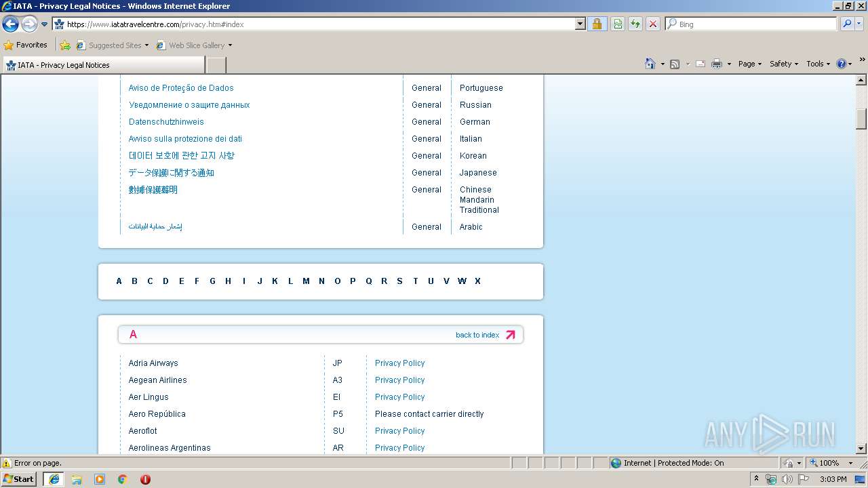Open the Web Slice Gallery link
Viewport: 868px width, 488px height.
click(x=194, y=45)
